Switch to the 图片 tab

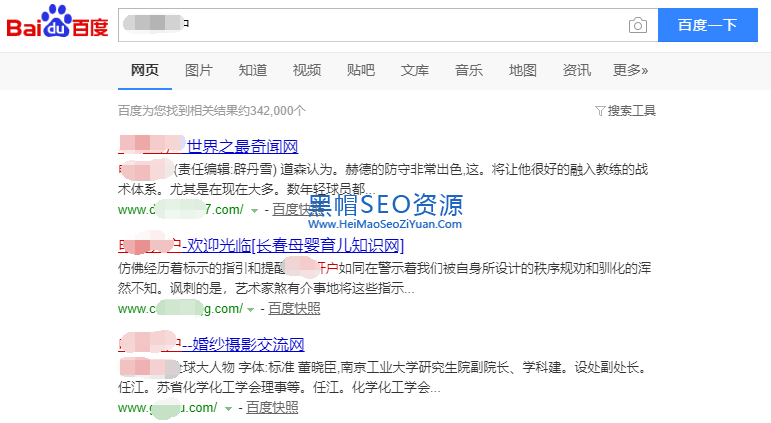pos(198,70)
